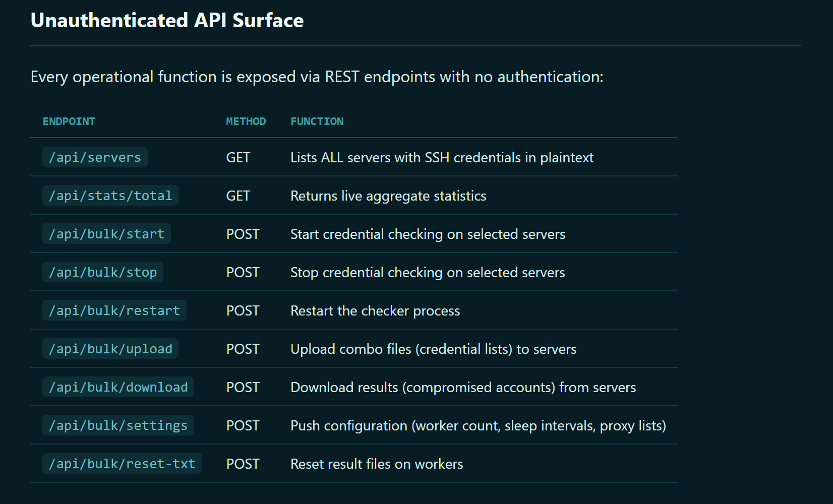Image resolution: width=833 pixels, height=504 pixels.
Task: Click the FUNCTION column header
Action: (317, 121)
